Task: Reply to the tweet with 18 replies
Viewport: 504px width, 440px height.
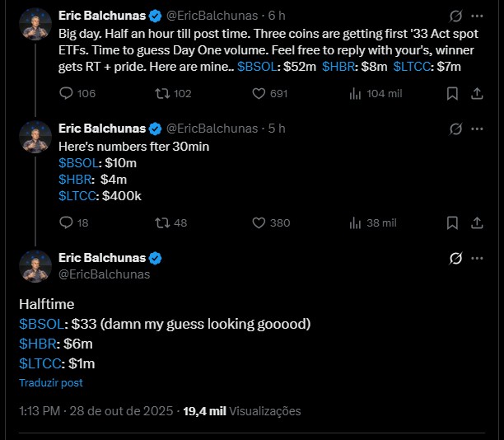Action: click(68, 222)
